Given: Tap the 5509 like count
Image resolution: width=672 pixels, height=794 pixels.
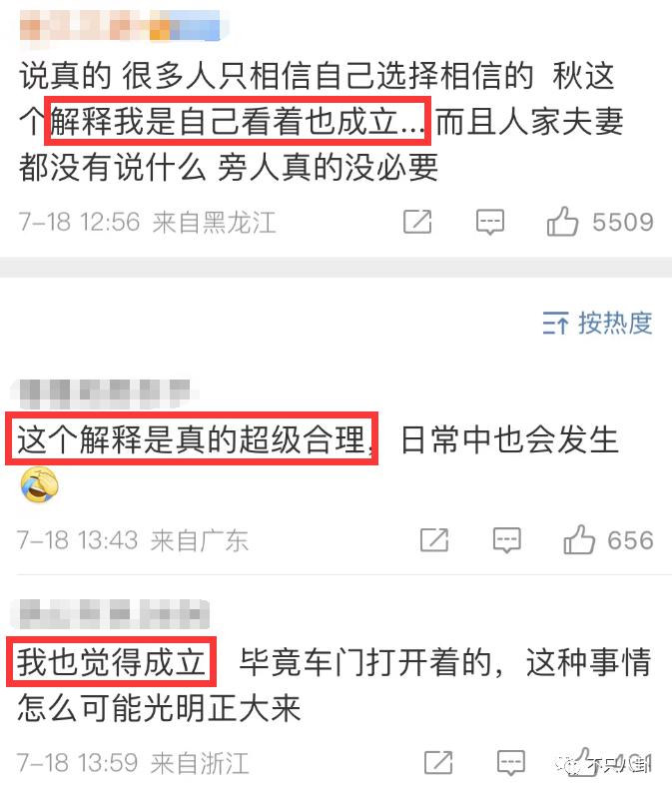Looking at the screenshot, I should (623, 223).
